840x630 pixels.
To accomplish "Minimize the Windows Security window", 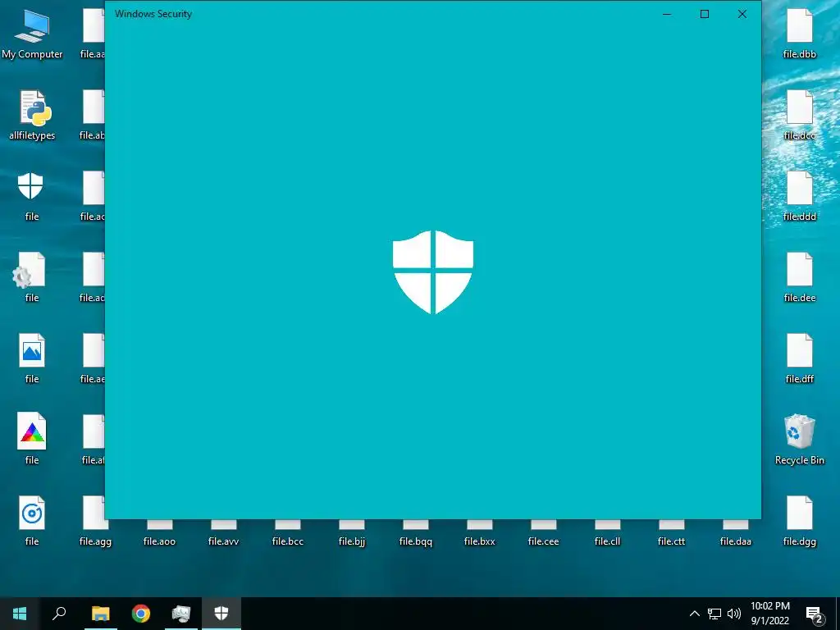I will [667, 14].
